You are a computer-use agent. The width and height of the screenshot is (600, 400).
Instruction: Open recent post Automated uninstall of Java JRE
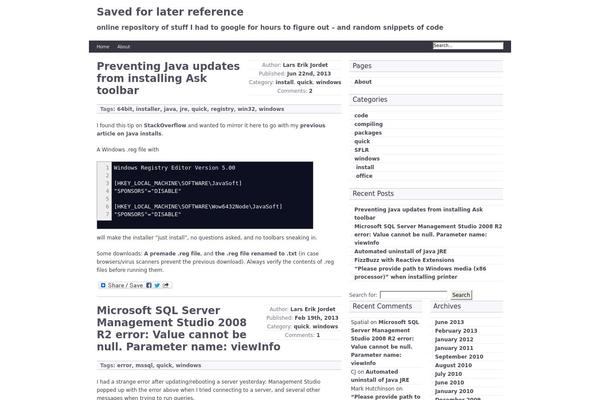400,251
